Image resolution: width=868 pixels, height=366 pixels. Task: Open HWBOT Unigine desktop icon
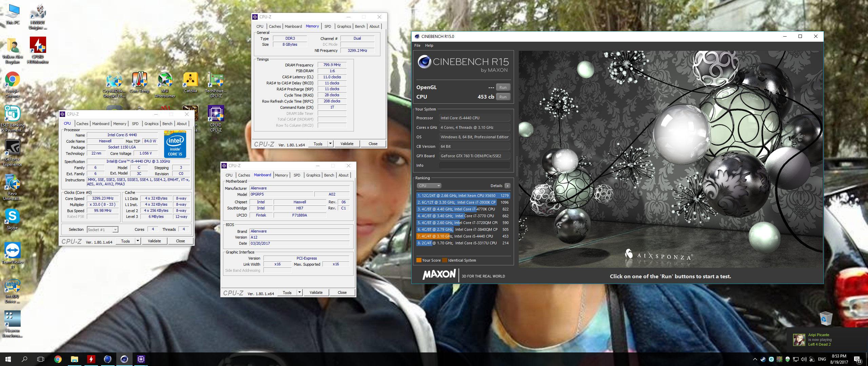coord(38,16)
